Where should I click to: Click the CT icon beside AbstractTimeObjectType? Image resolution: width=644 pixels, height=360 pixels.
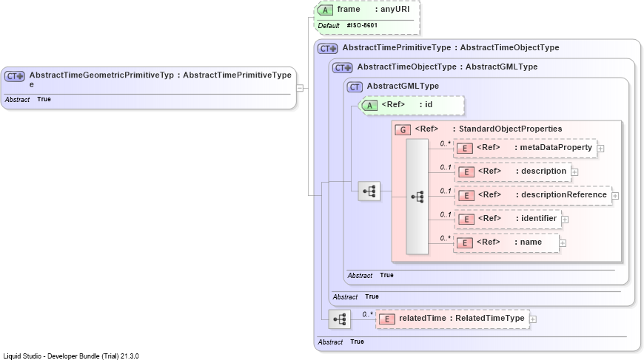(x=343, y=68)
